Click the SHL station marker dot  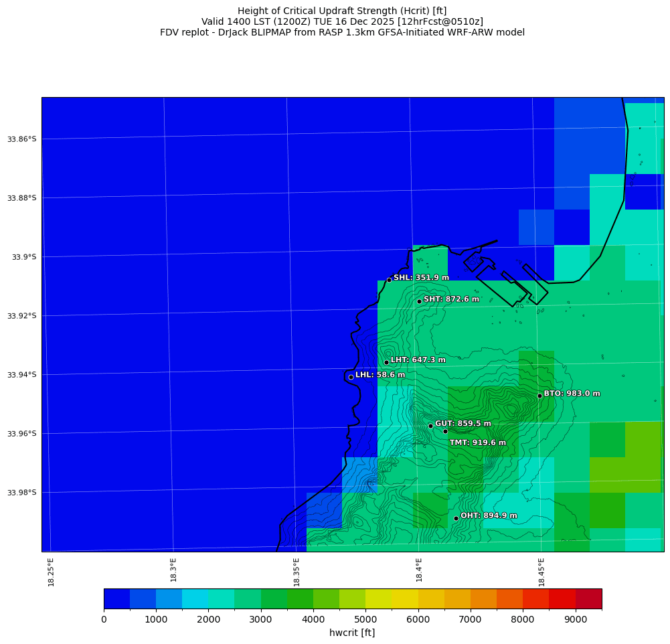tap(389, 280)
